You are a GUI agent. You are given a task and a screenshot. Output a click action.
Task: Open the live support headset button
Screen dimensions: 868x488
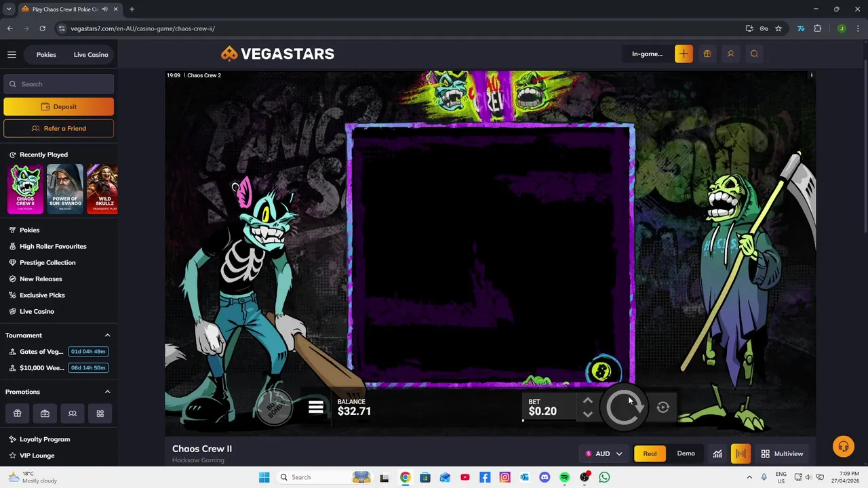point(844,447)
